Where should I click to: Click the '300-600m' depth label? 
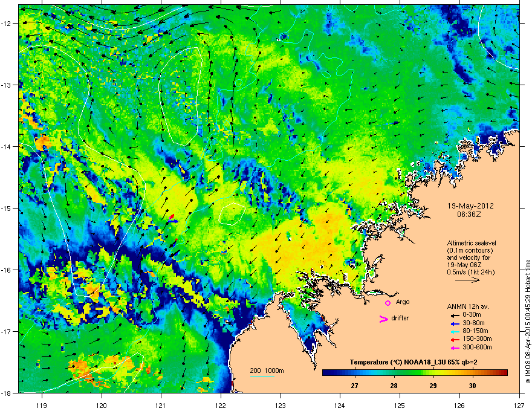(477, 348)
